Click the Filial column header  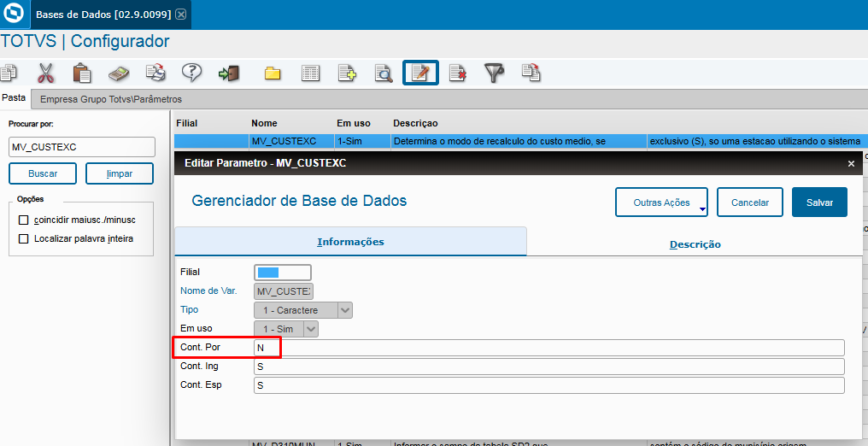186,123
